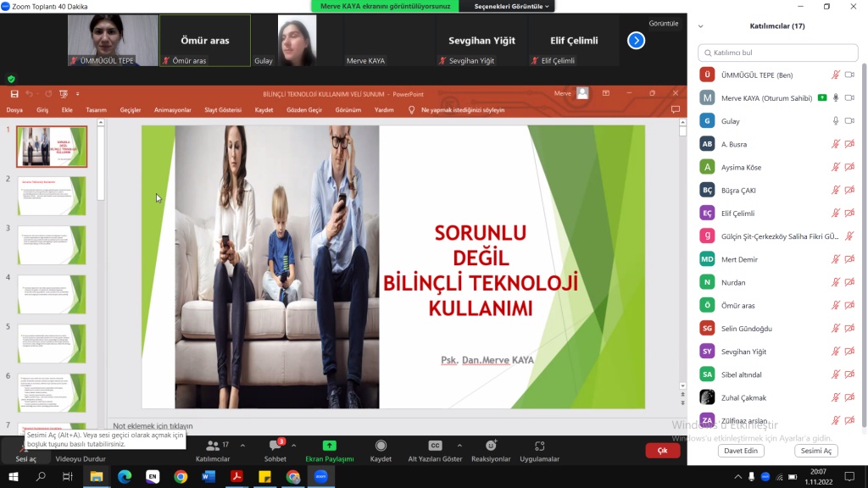
Task: Show next participants with the blue arrow
Action: [x=636, y=40]
